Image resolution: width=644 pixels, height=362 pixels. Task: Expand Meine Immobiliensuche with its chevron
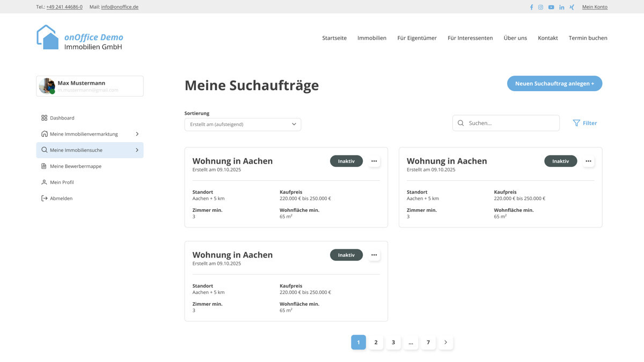[137, 150]
